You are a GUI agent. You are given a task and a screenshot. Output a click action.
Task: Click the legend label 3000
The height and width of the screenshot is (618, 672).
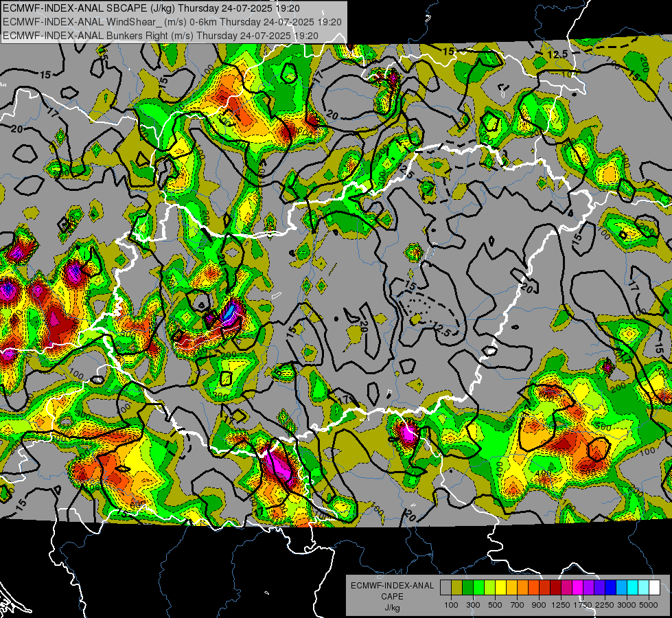627,605
